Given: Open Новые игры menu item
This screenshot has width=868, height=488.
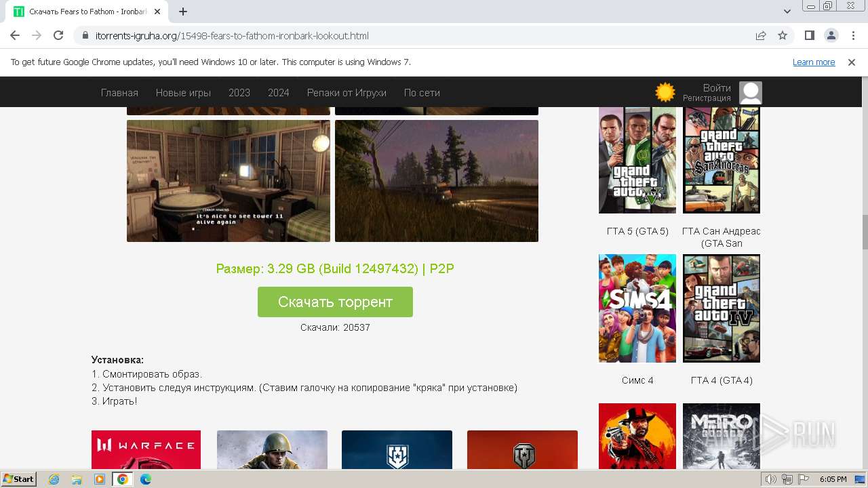Looking at the screenshot, I should click(183, 93).
